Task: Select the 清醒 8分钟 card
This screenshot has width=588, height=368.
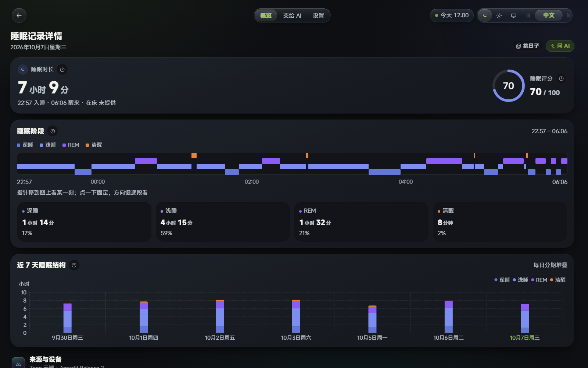Action: 500,222
